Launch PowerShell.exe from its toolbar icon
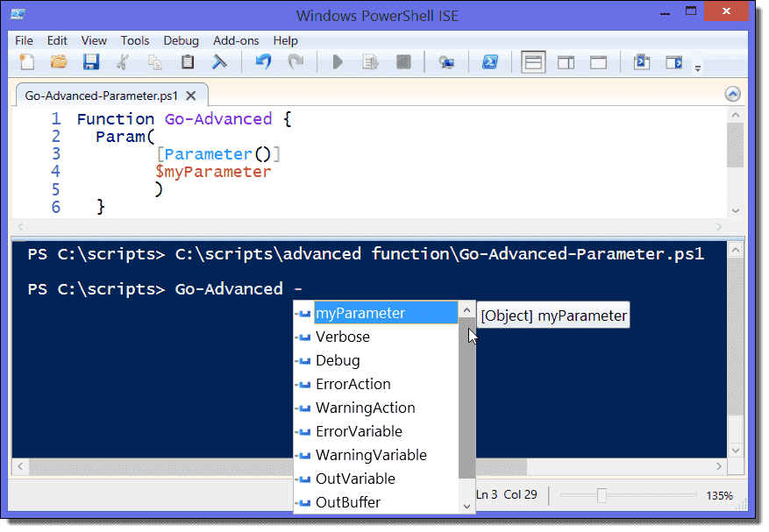This screenshot has height=532, width=769. pos(489,61)
